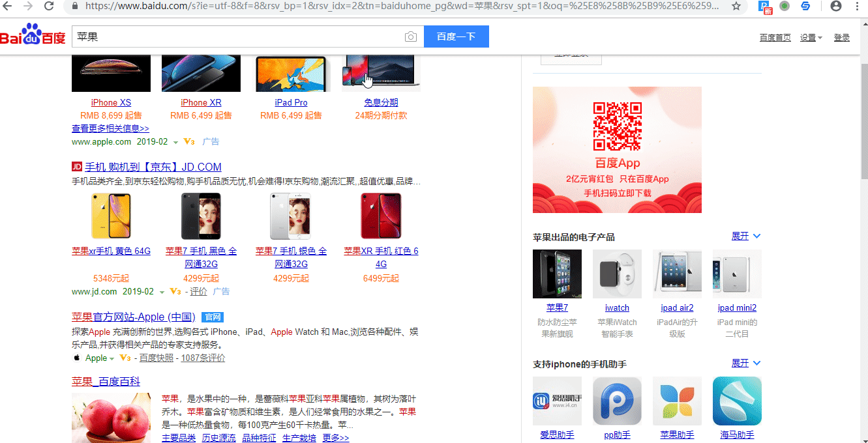Go to 百度首页 link
868x443 pixels.
(775, 38)
